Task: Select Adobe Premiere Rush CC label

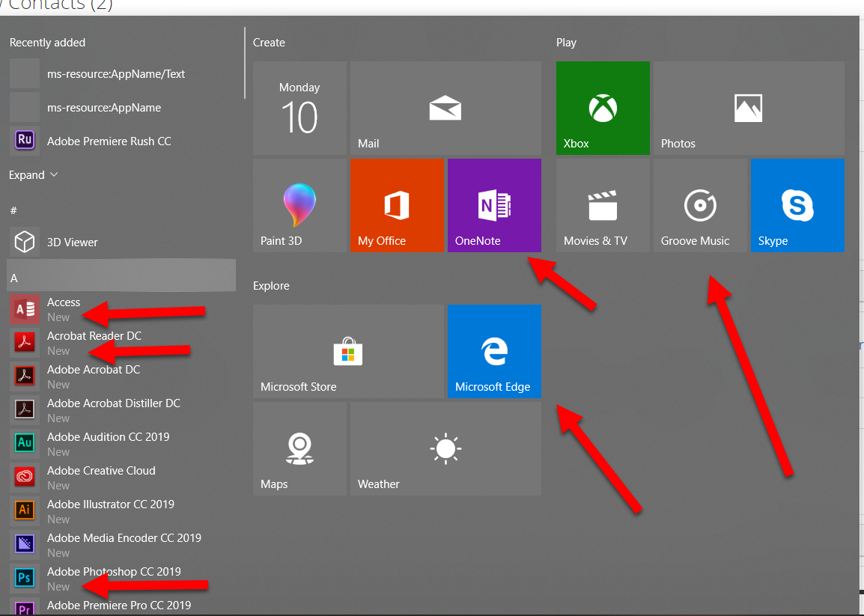Action: tap(109, 141)
